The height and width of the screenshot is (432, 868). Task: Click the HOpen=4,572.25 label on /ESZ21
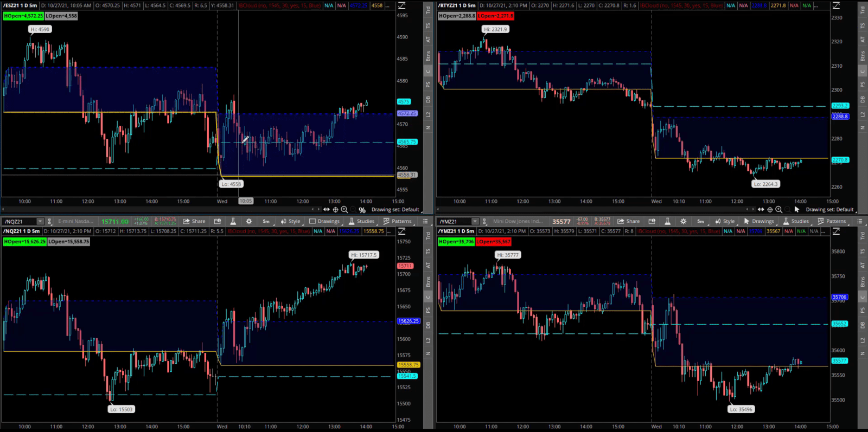click(x=23, y=16)
